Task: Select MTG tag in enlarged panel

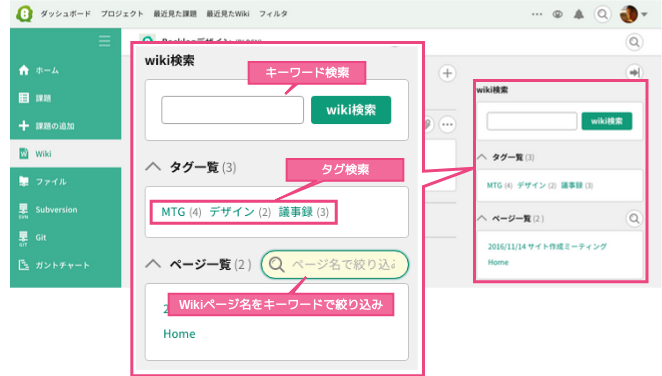Action: tap(173, 212)
